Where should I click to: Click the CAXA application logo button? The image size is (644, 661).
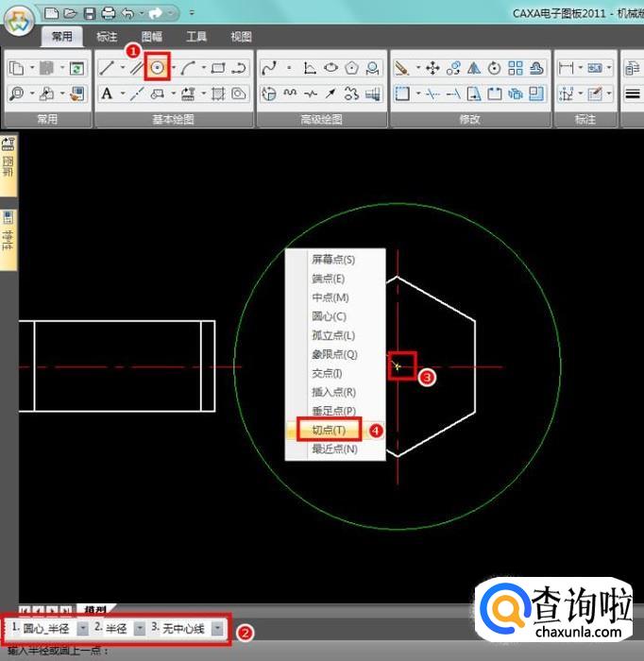pos(19,19)
